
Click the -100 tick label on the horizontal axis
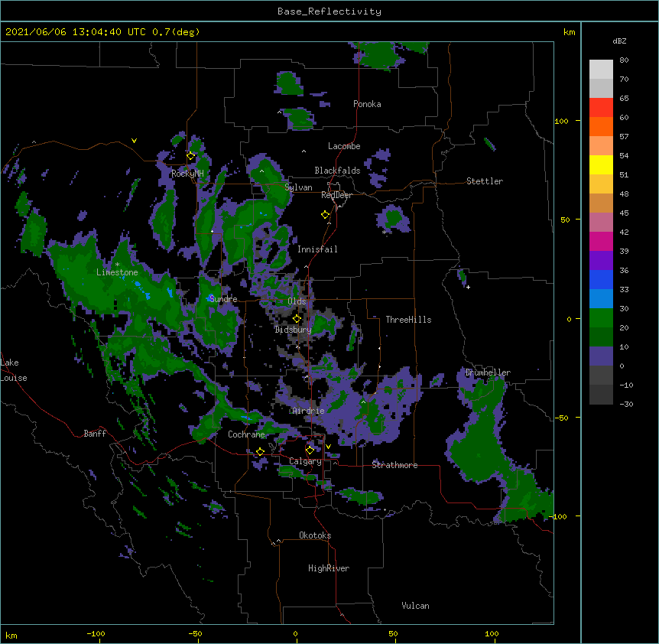96,633
